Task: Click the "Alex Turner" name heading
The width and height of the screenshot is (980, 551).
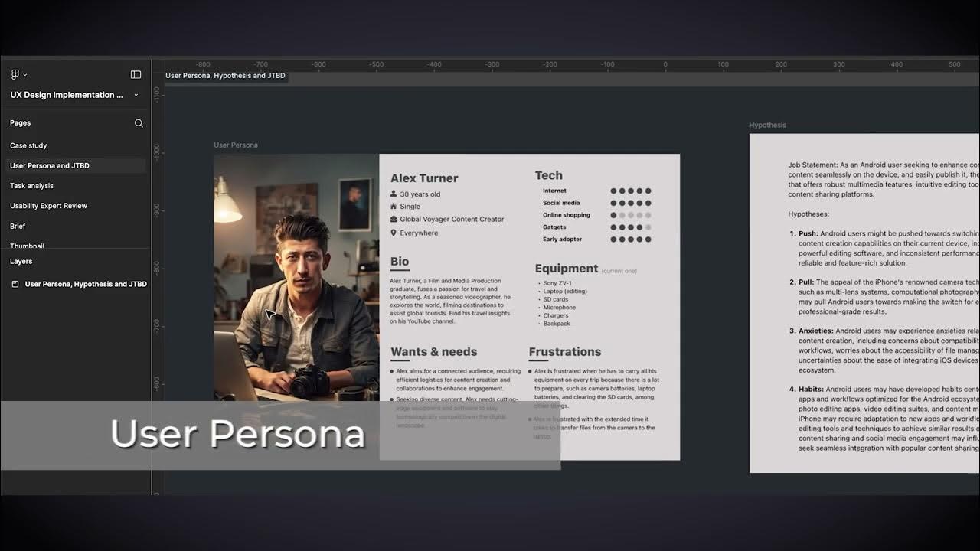Action: tap(424, 178)
